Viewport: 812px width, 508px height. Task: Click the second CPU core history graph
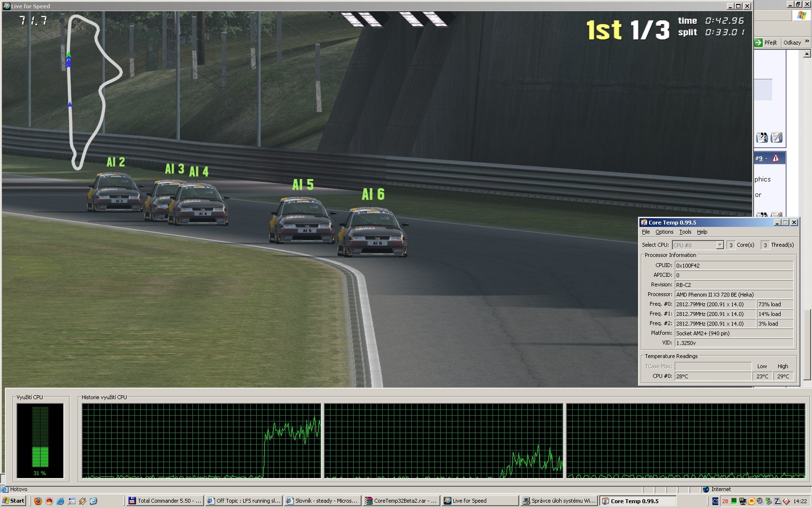pyautogui.click(x=444, y=441)
